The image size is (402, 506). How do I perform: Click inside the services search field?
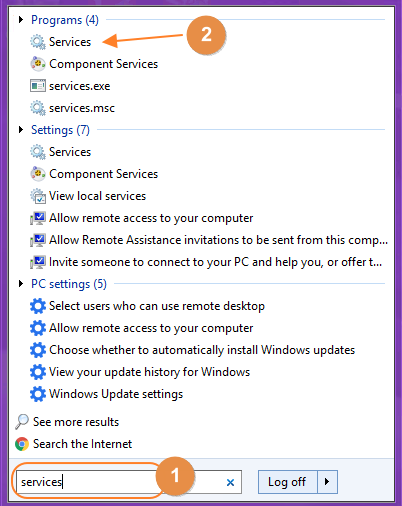point(129,482)
